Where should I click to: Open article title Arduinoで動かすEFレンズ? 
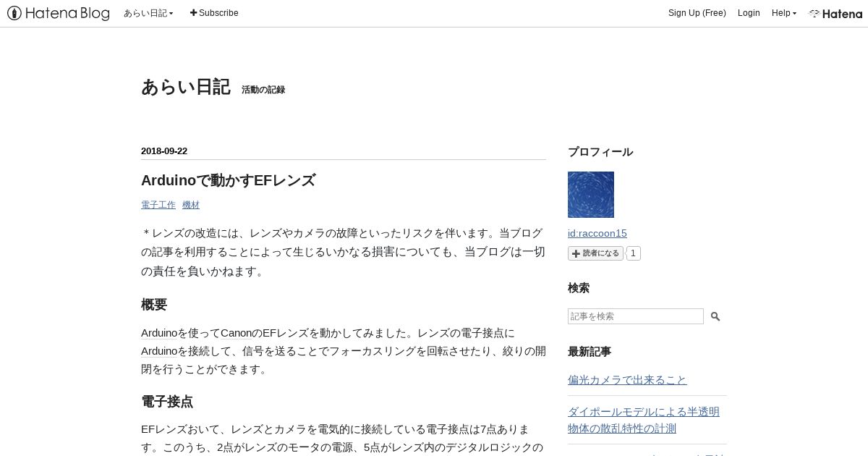[229, 180]
